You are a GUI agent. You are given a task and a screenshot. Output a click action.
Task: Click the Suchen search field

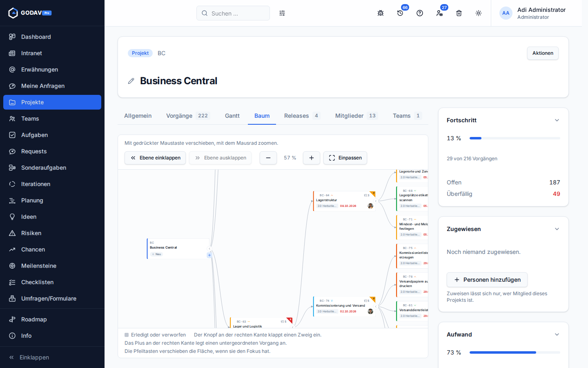tap(233, 13)
